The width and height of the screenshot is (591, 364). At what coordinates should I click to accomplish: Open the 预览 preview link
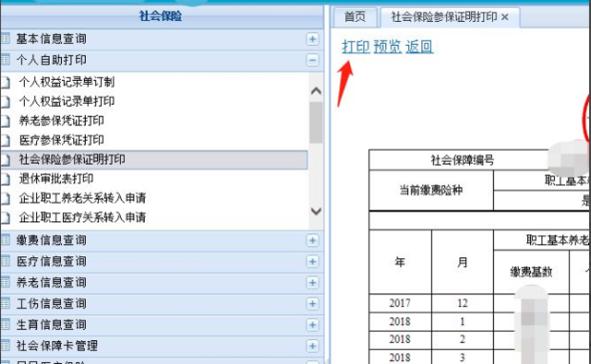point(387,47)
